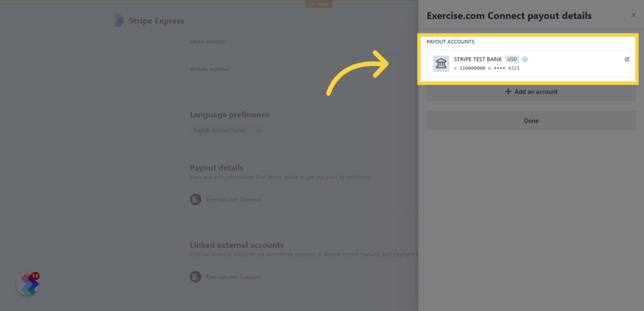Image resolution: width=644 pixels, height=311 pixels.
Task: Click the green verified checkmark icon
Action: (x=524, y=59)
